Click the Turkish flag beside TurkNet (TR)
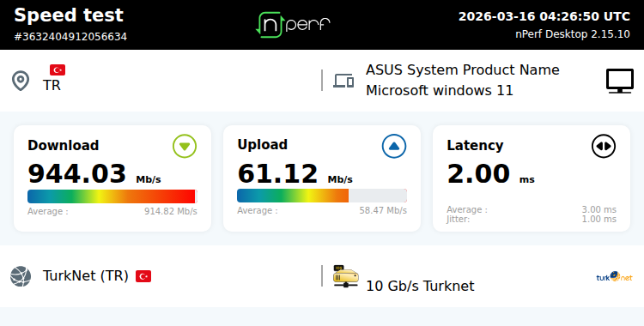The image size is (644, 326). click(x=143, y=276)
